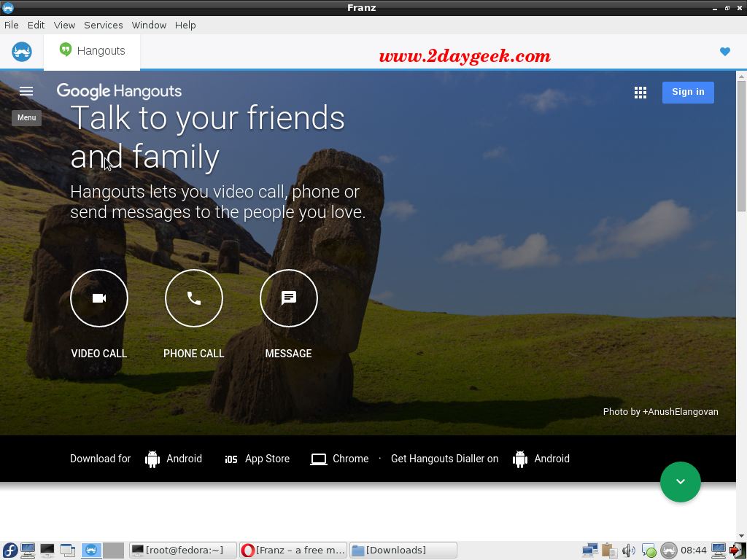Click the VIDEO CALL label
Screen dimensions: 747x560
pyautogui.click(x=99, y=354)
